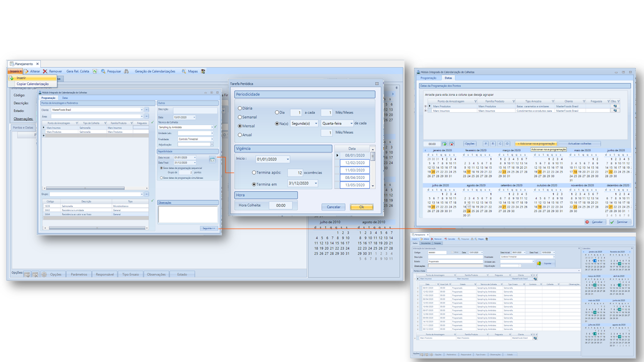Click filter icon on Tipo Amostra column
Screen dimensions: 644x362
553,101
